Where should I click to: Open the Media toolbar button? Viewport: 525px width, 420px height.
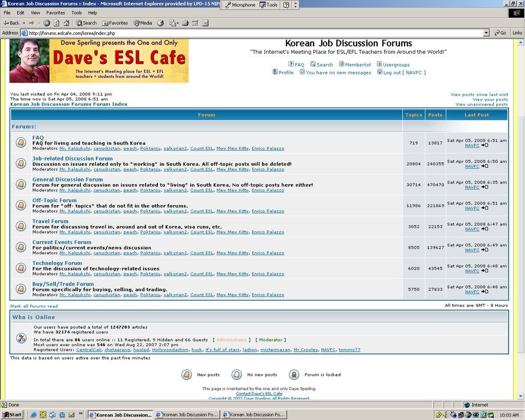coord(143,23)
